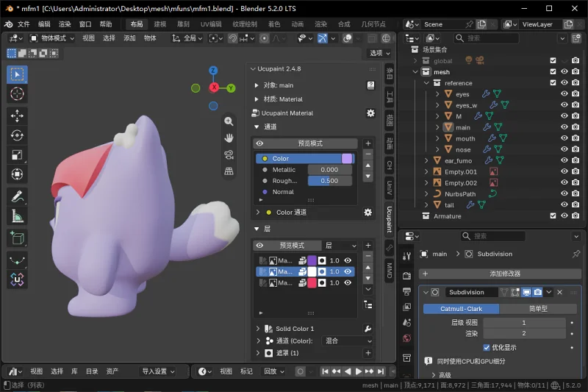Select the Annotate pencil tool
The width and height of the screenshot is (588, 392).
pyautogui.click(x=17, y=196)
